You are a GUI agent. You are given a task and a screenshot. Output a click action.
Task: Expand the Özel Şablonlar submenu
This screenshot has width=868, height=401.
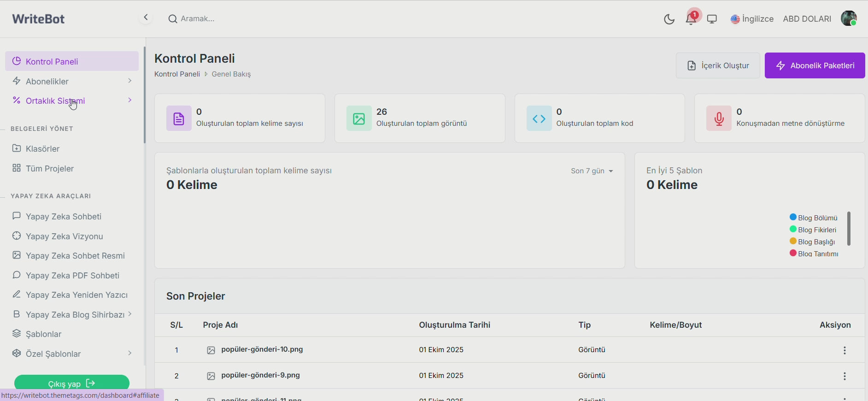(72, 354)
